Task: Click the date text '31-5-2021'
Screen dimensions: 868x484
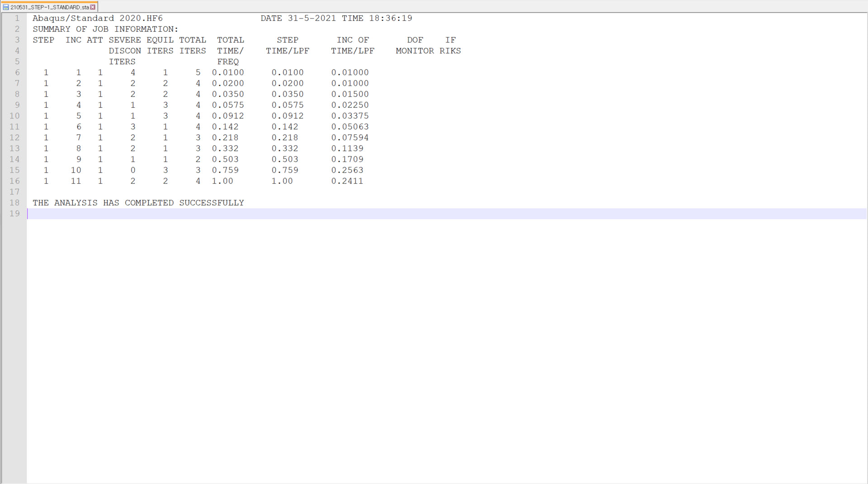Action: [312, 18]
